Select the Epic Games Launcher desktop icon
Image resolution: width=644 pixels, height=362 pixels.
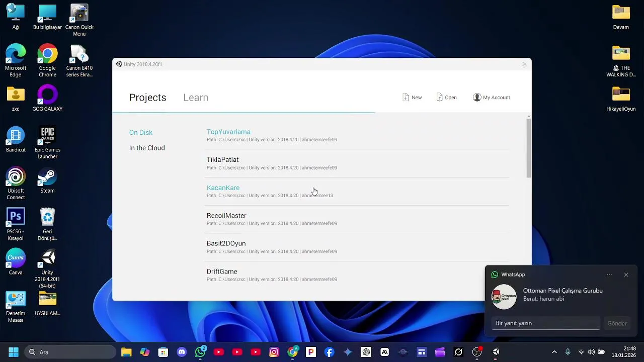pos(47,143)
